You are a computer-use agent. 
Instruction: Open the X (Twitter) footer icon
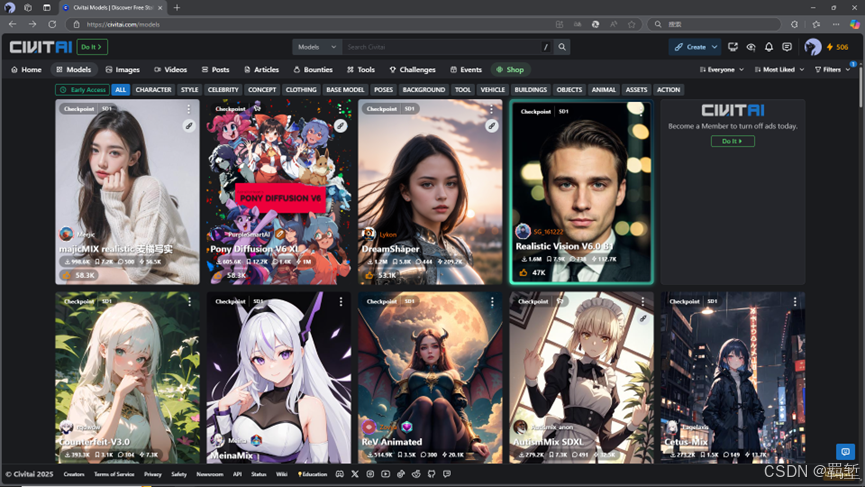355,474
